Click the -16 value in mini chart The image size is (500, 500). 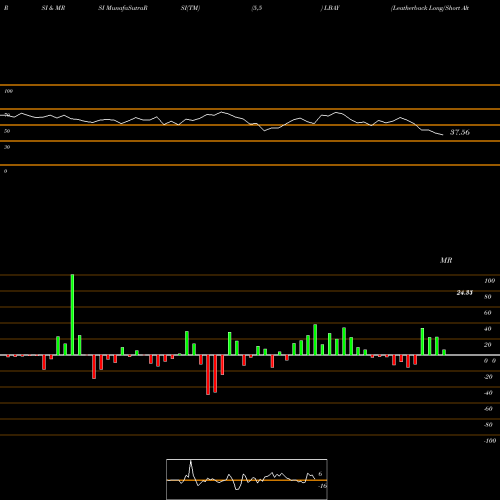tap(322, 486)
